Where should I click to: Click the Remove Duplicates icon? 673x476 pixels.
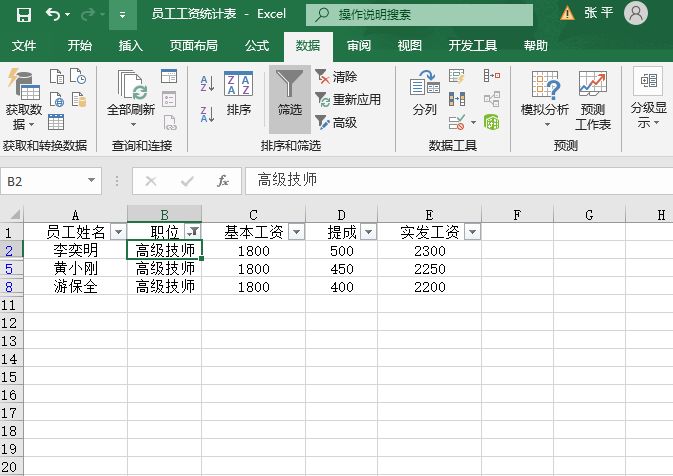click(x=457, y=99)
